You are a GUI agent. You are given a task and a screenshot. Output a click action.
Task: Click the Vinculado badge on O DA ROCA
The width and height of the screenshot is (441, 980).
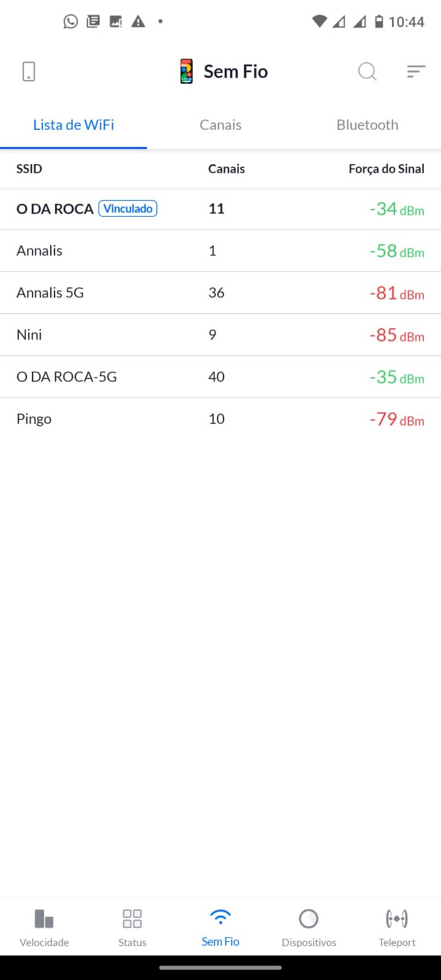(x=128, y=209)
